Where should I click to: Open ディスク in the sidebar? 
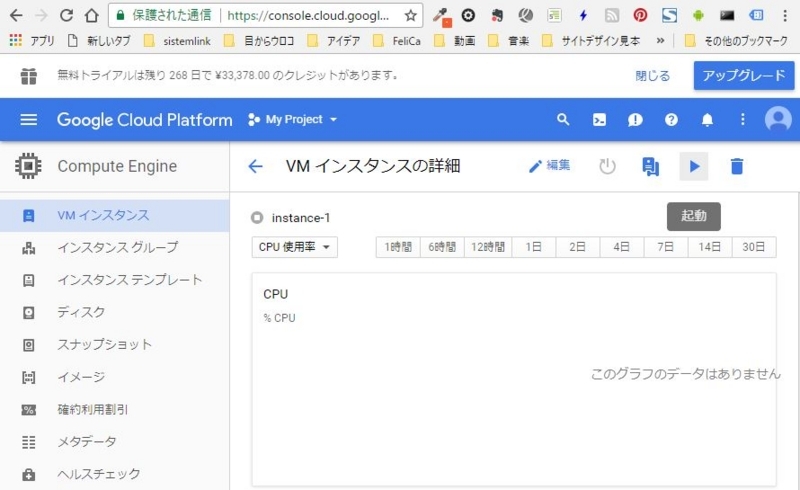pyautogui.click(x=114, y=312)
